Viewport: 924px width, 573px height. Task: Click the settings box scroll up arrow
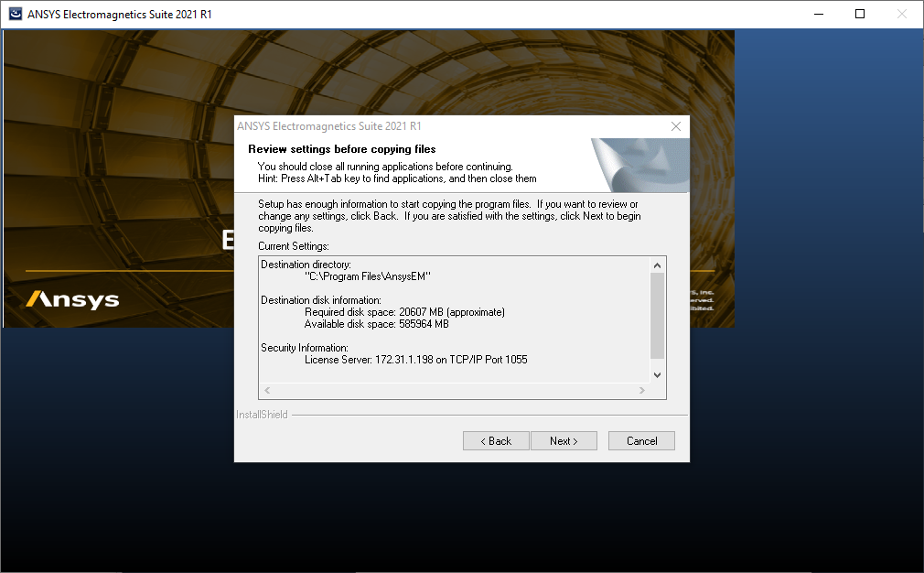[x=658, y=265]
